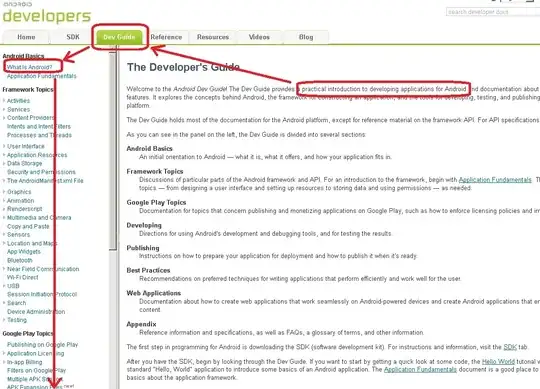This screenshot has height=389, width=540.
Task: Open Near Field Communication link
Action: point(43,269)
